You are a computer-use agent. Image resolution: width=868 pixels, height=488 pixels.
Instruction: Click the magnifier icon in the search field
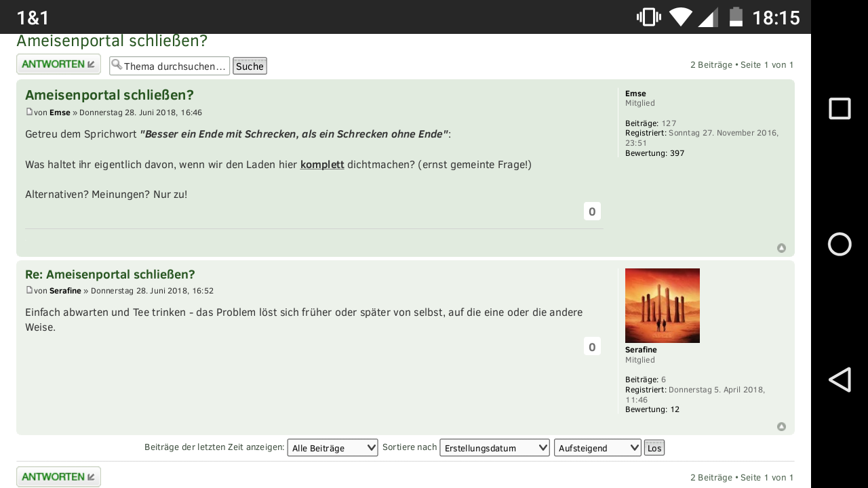[117, 65]
